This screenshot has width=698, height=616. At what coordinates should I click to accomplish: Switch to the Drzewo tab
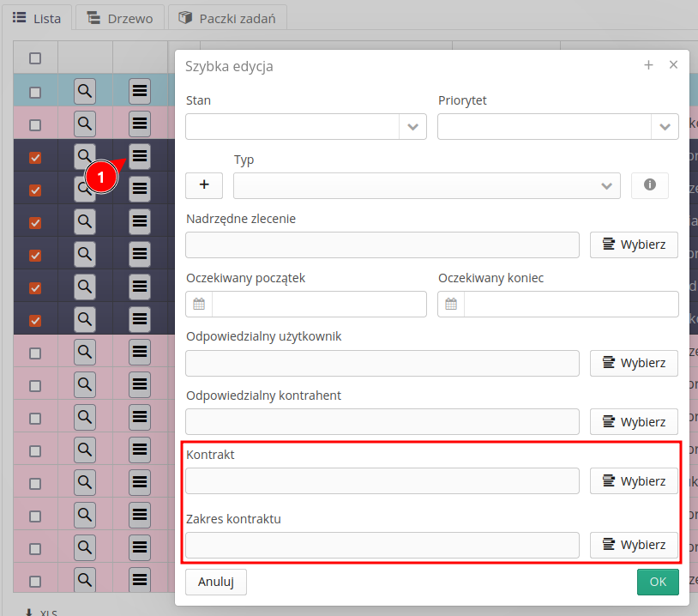[x=120, y=18]
